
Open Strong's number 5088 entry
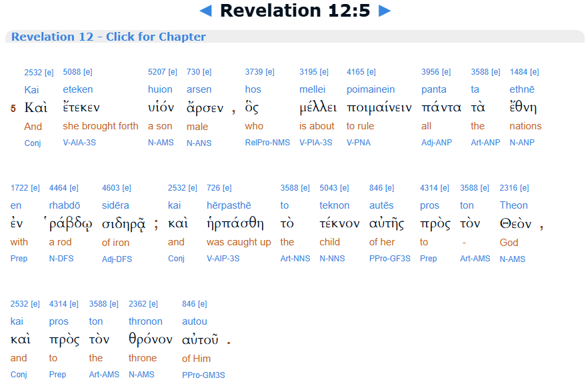point(73,72)
